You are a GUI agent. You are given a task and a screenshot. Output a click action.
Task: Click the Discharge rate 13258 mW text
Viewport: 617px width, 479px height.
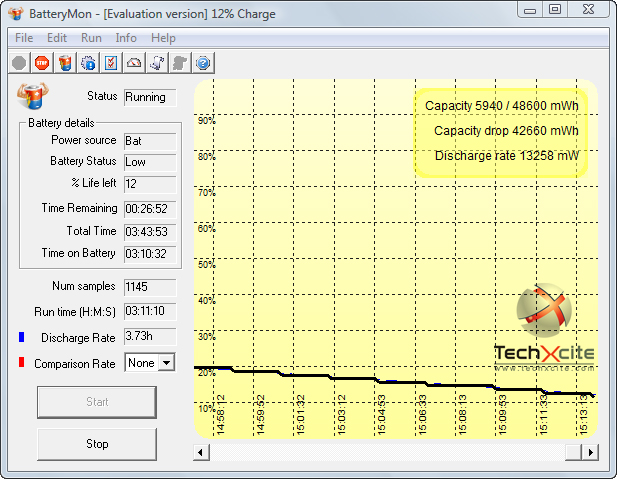pyautogui.click(x=507, y=156)
